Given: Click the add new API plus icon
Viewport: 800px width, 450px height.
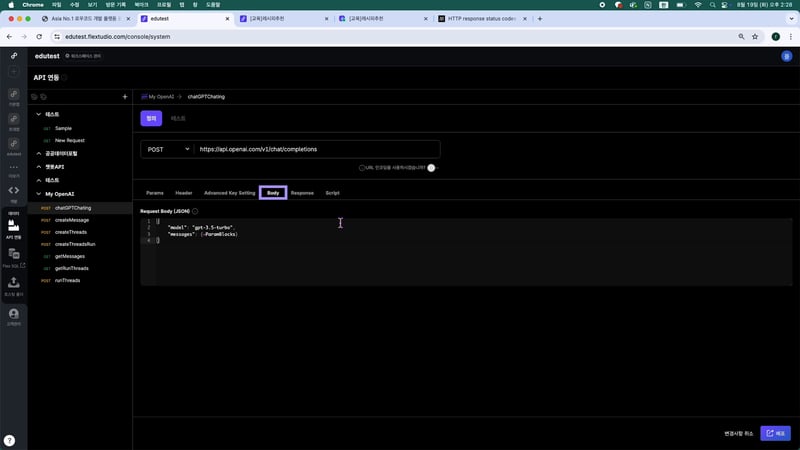Looking at the screenshot, I should click(x=124, y=97).
